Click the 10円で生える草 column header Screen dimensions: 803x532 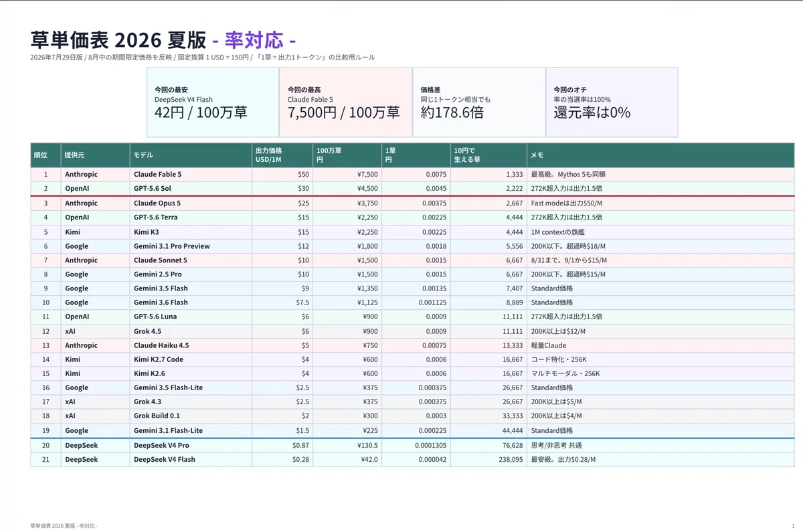(488, 155)
